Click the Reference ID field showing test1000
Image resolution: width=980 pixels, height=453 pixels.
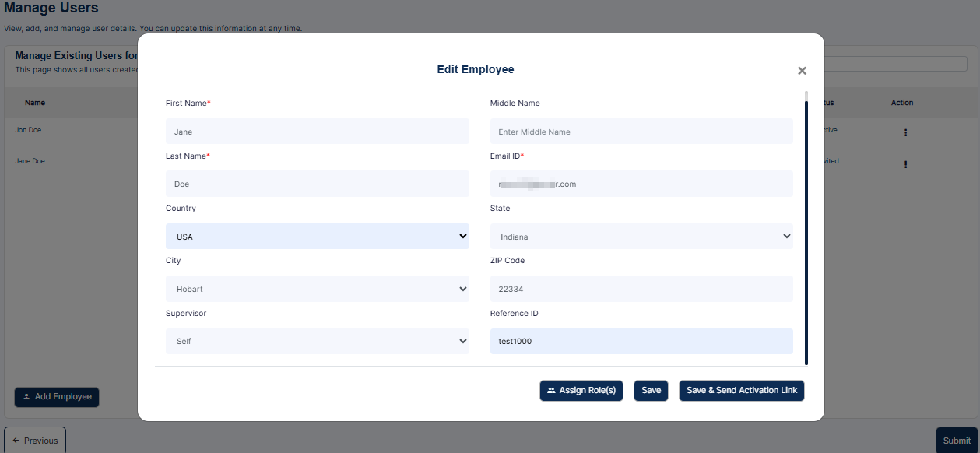click(641, 340)
